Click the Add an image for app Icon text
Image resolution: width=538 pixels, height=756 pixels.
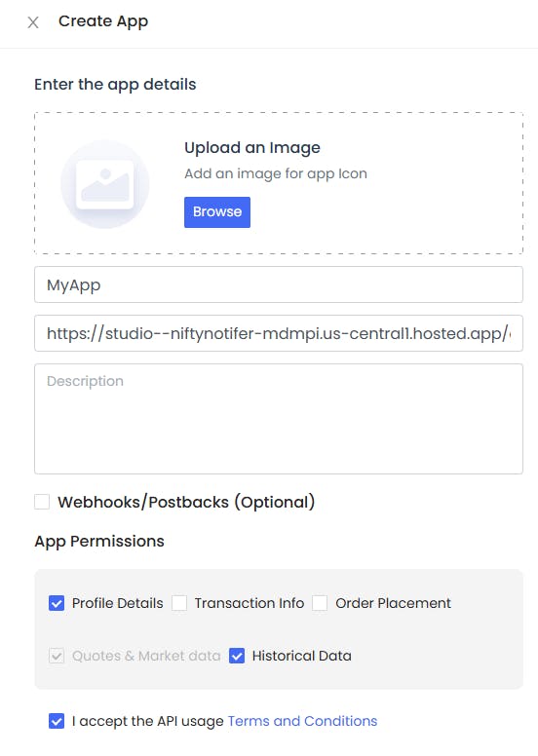coord(276,173)
